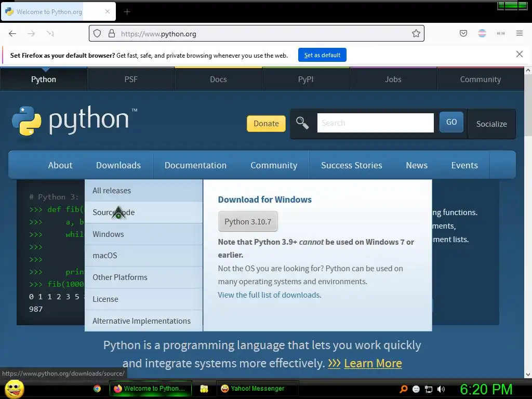Dismiss the default browser notification bar

(x=519, y=54)
